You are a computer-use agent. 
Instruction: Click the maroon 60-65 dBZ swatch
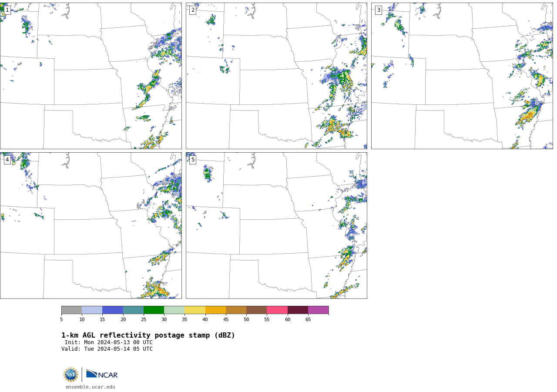click(298, 310)
